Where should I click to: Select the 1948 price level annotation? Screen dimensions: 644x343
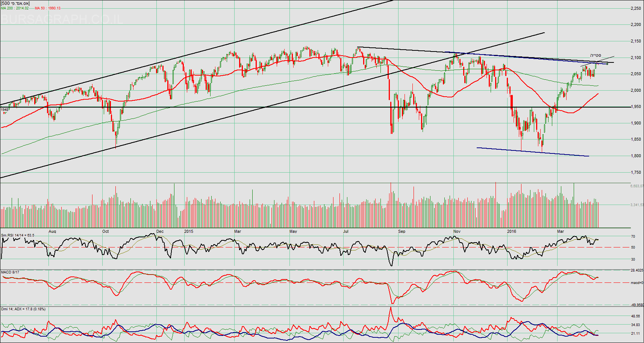point(5,110)
